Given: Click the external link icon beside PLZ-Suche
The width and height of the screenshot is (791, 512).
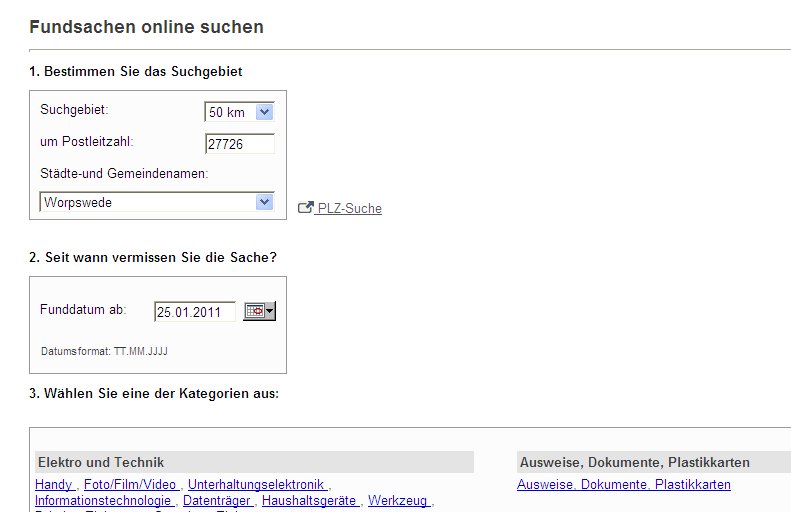Looking at the screenshot, I should click(305, 207).
